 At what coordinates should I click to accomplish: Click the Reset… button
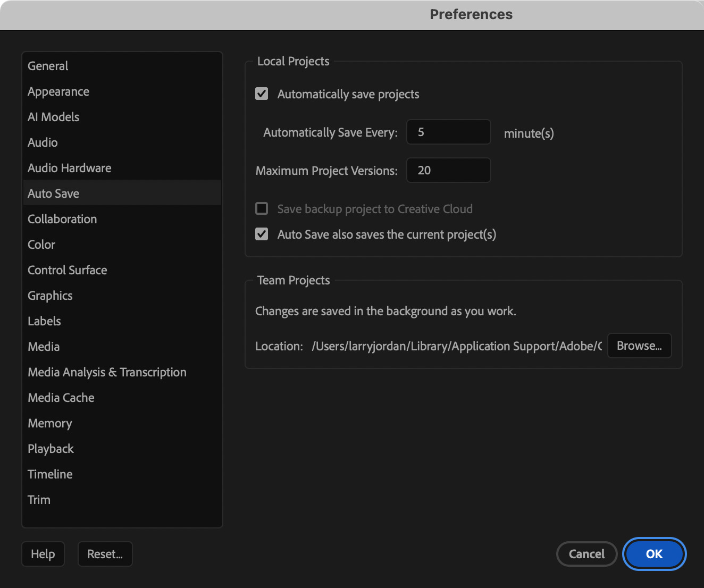tap(105, 554)
